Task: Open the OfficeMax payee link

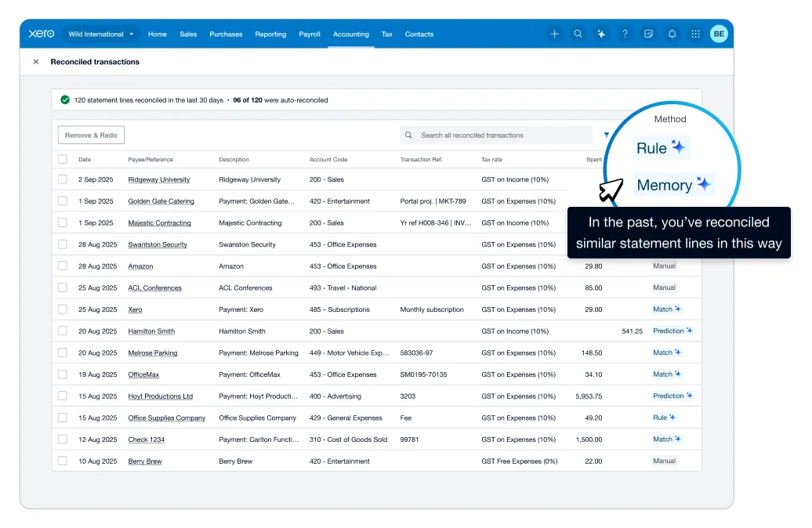Action: point(143,374)
